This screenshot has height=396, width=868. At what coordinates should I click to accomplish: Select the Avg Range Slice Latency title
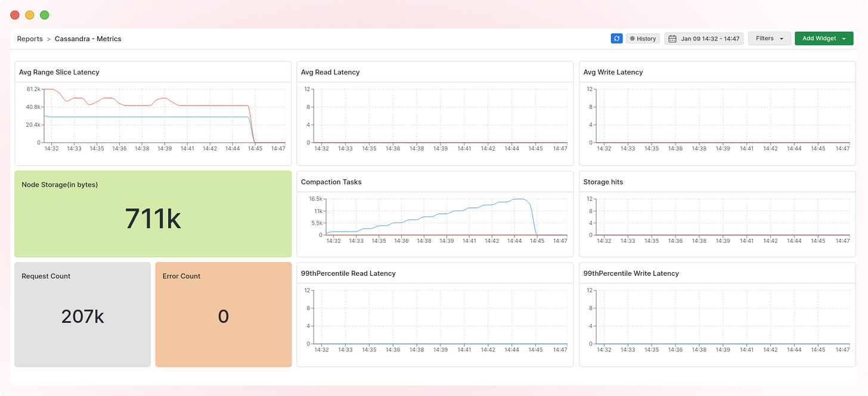click(x=59, y=72)
